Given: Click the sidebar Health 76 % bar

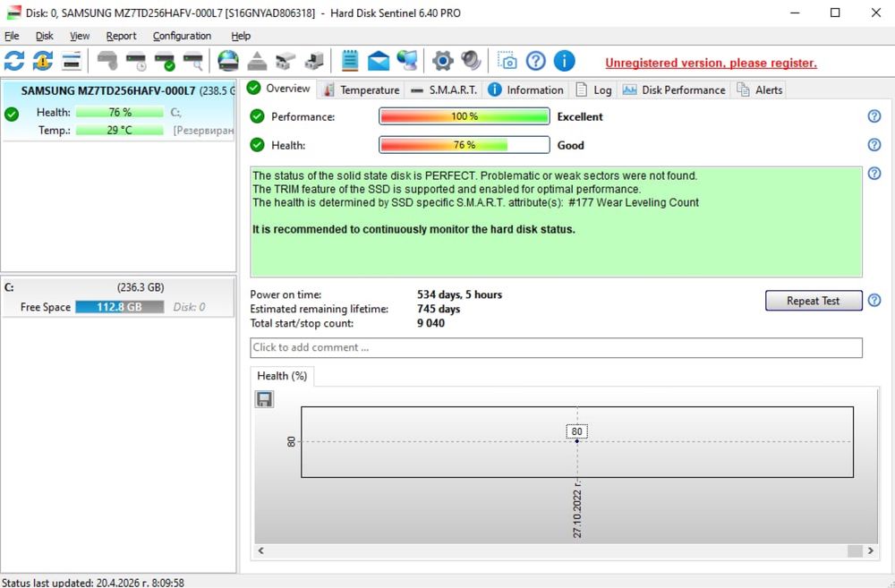Looking at the screenshot, I should (x=119, y=113).
